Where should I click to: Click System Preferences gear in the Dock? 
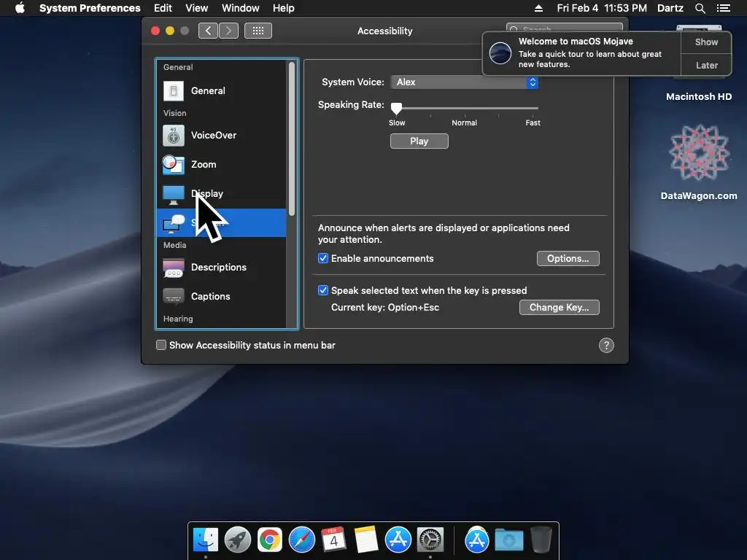coord(430,540)
